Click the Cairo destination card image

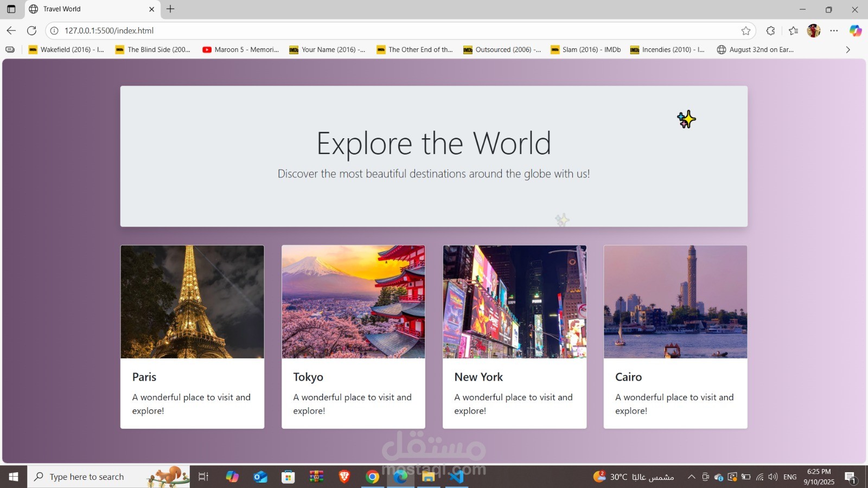click(x=675, y=302)
